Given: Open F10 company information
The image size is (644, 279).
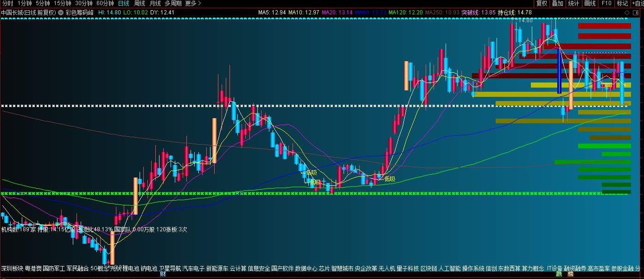Looking at the screenshot, I should pos(606,3).
